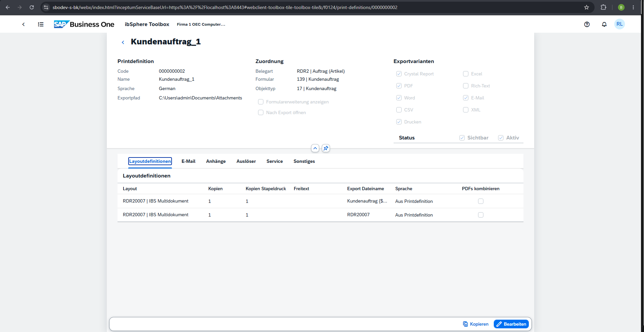The width and height of the screenshot is (644, 332).
Task: Open the Anhänge tab
Action: pos(216,161)
